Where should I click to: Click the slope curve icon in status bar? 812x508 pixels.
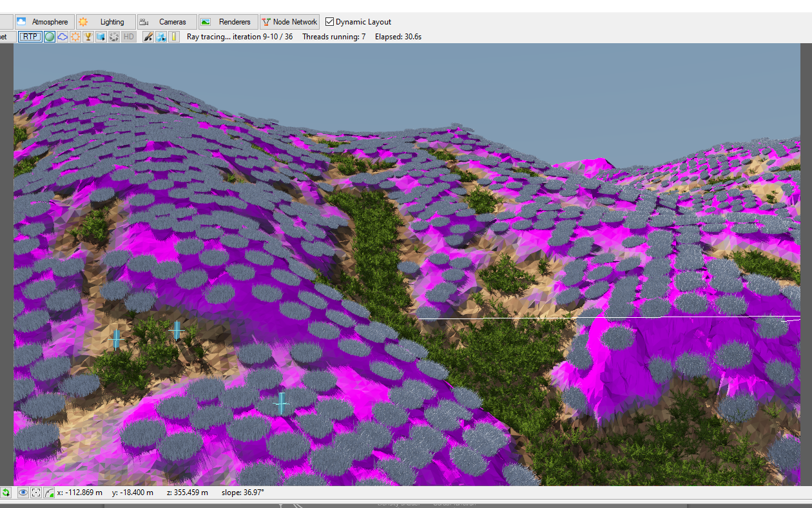tap(49, 493)
